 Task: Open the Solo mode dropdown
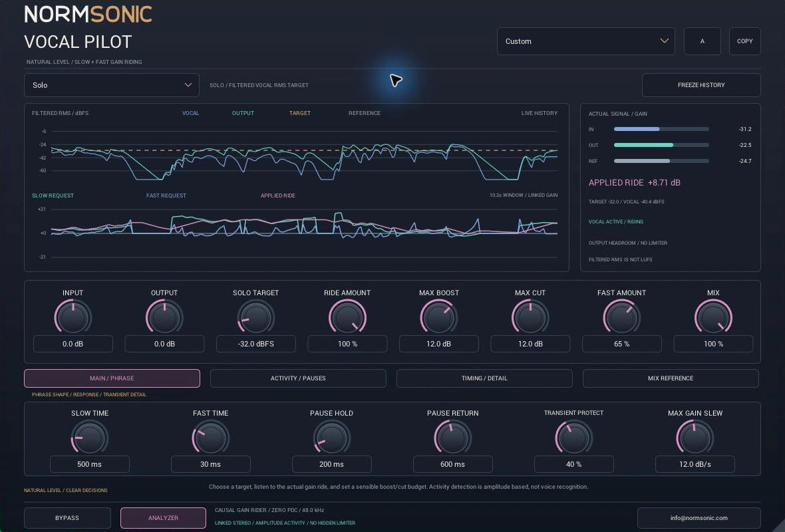tap(112, 85)
